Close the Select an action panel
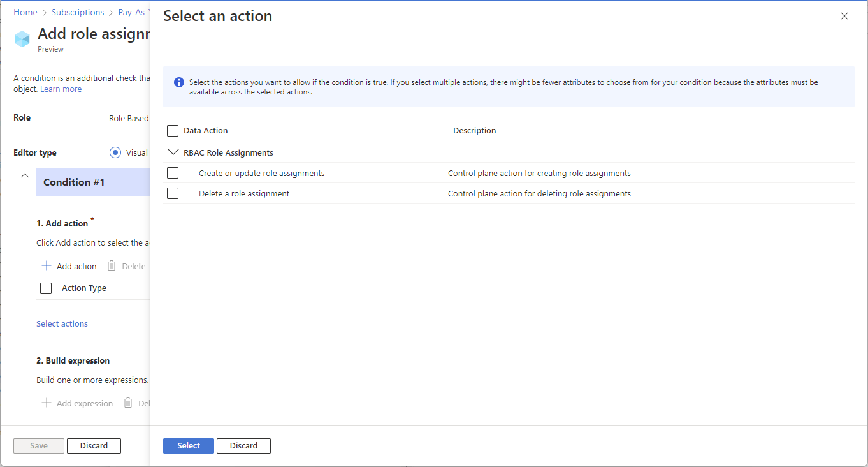Screen dimensions: 868x467 [x=844, y=17]
